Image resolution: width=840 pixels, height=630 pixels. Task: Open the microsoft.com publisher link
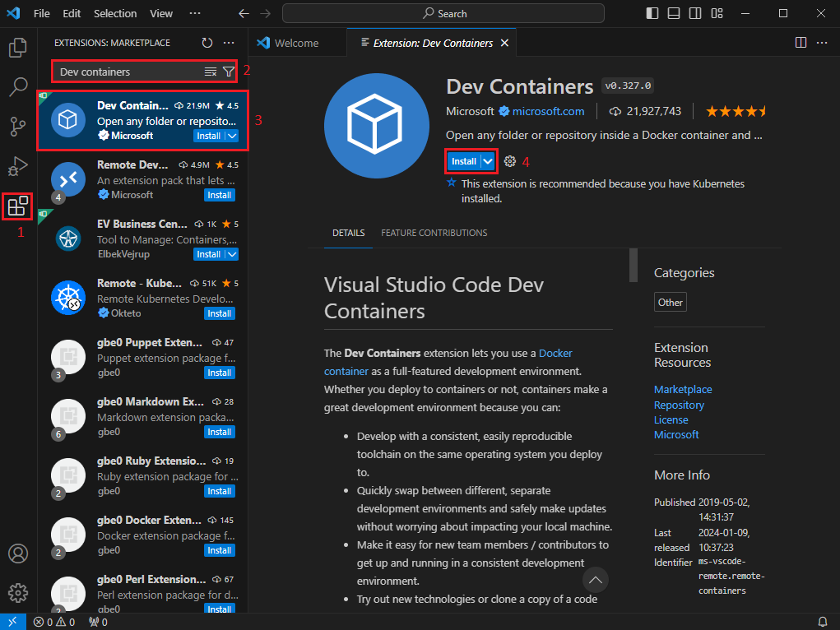pyautogui.click(x=547, y=111)
